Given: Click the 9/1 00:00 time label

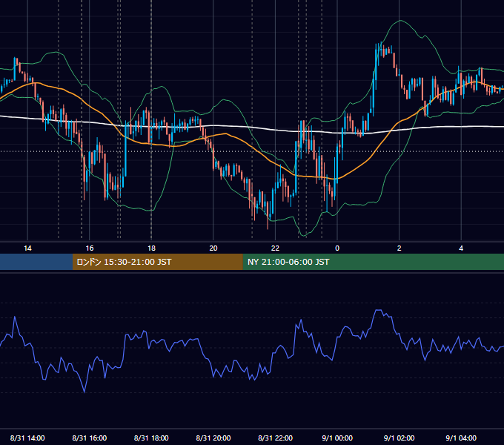Looking at the screenshot, I should tap(337, 438).
